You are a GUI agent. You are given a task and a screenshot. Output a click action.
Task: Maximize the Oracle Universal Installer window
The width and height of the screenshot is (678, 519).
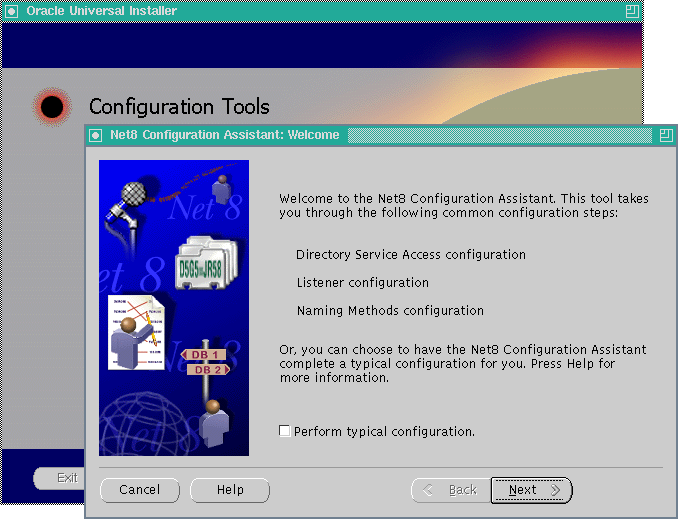pyautogui.click(x=631, y=11)
